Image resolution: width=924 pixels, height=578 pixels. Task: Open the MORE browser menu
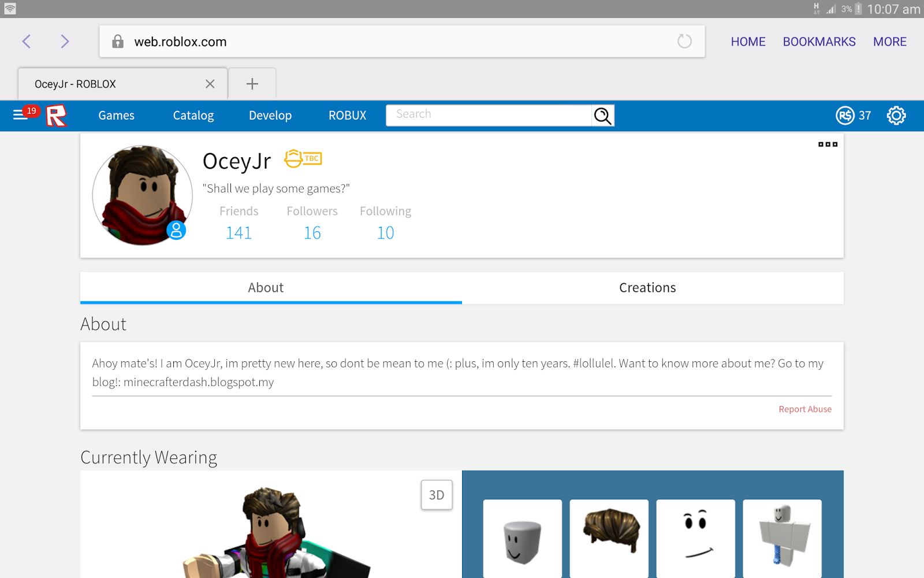[x=890, y=42]
